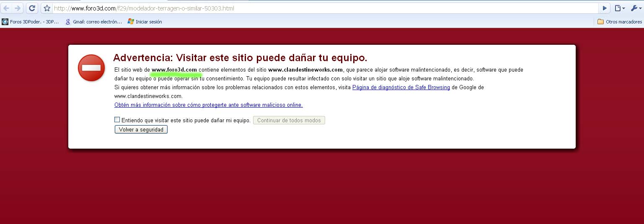The height and width of the screenshot is (224, 644).
Task: Open the Foros 3DPoder bookmark
Action: [x=30, y=21]
